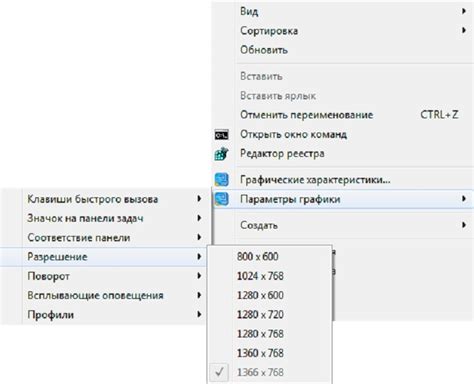
Task: Open Всплывающие оповещения submenu
Action: coord(106,295)
